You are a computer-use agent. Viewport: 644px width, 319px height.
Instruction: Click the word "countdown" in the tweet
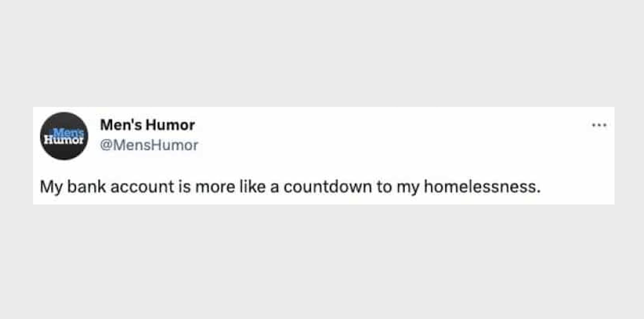click(x=327, y=187)
